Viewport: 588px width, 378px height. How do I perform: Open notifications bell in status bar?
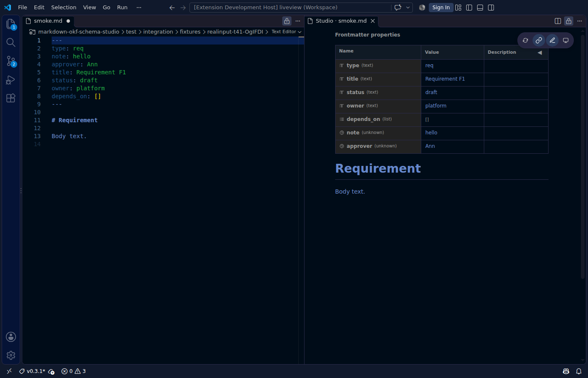coord(579,371)
